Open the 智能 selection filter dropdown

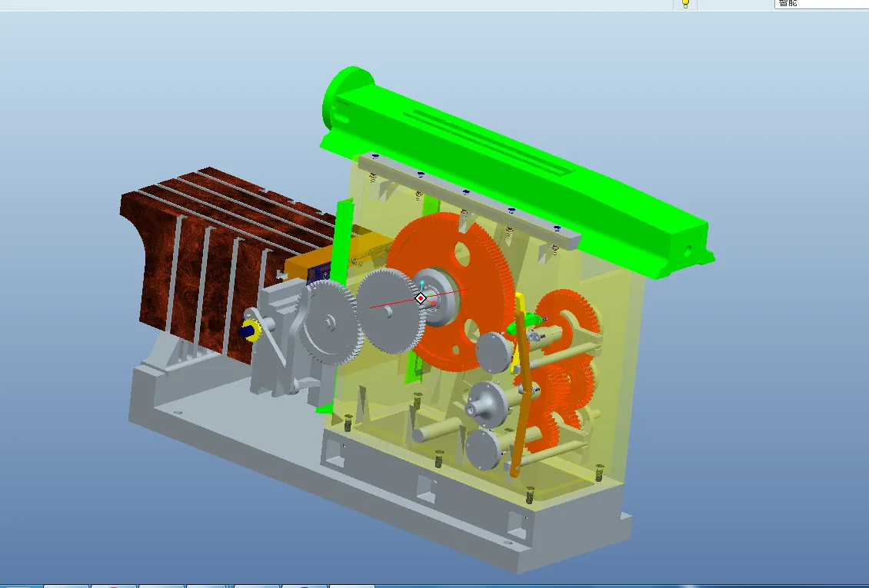pos(821,4)
